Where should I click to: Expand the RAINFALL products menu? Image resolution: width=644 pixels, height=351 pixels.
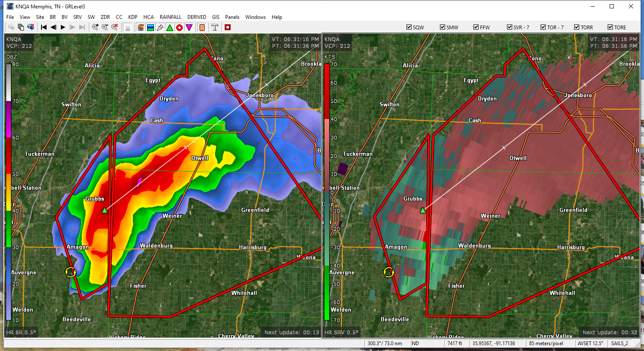tap(170, 17)
